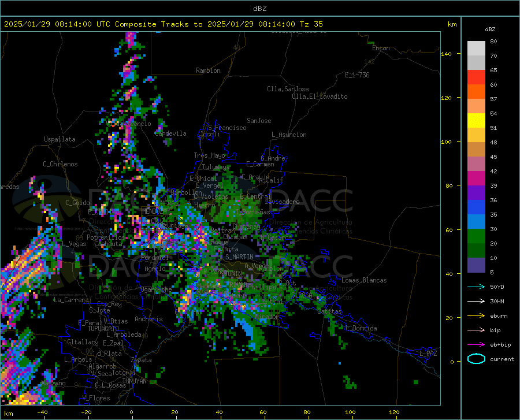Select the dark orange 57-60 dBZ swatch
This screenshot has height=420, width=520.
[x=476, y=92]
